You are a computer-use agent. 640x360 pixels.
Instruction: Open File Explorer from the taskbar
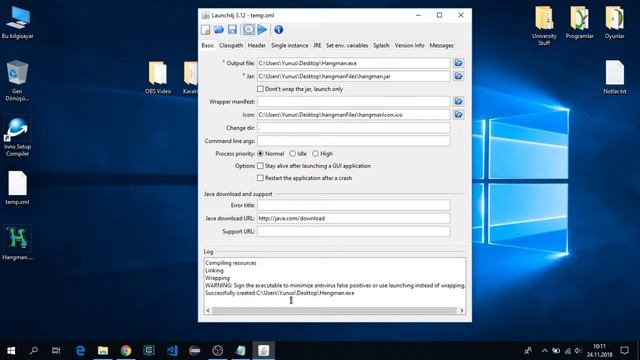(103, 350)
